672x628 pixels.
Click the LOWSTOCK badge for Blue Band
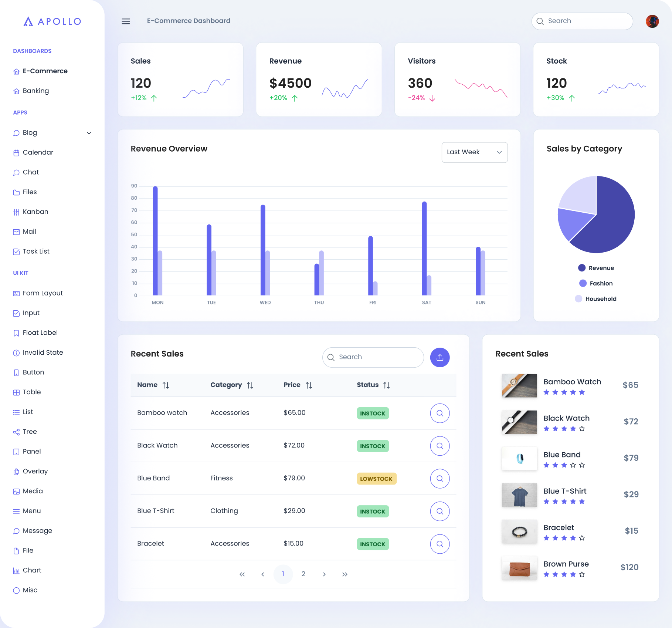tap(376, 479)
